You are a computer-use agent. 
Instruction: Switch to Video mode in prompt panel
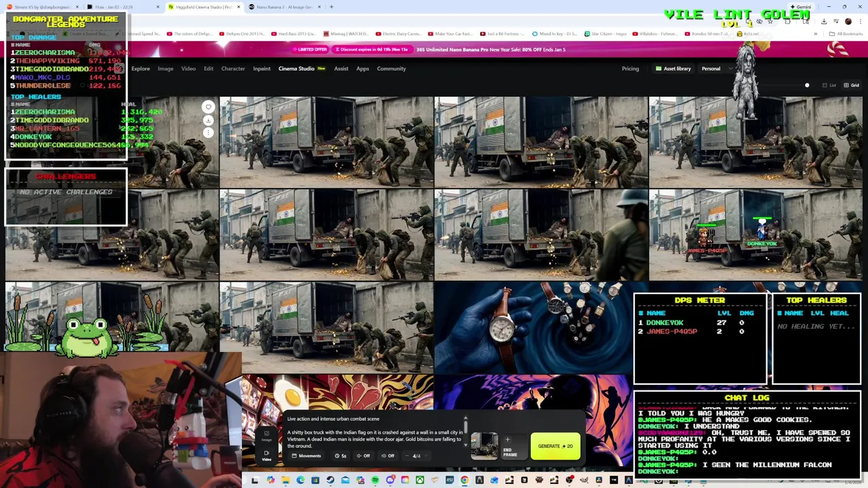tap(267, 455)
